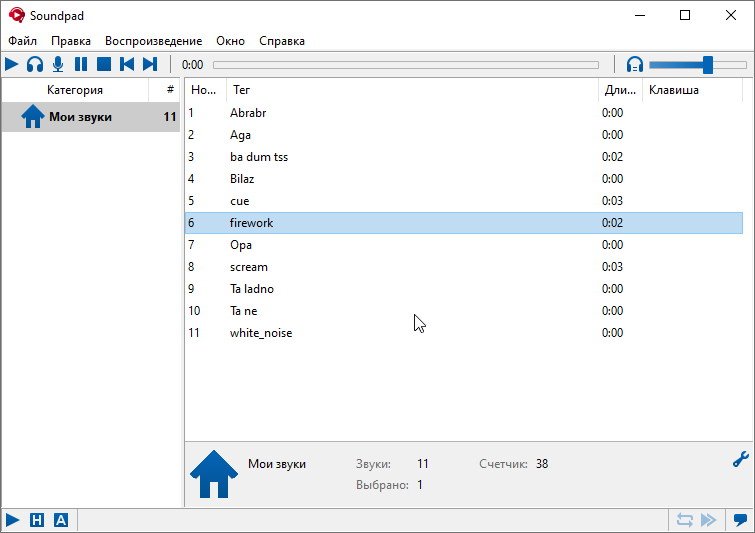Maximize the Soundpad window
Image resolution: width=755 pixels, height=533 pixels.
tap(685, 15)
